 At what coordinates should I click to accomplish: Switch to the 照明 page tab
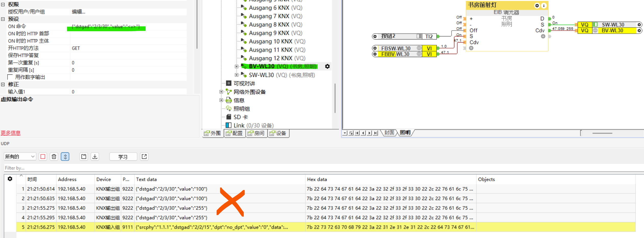pos(405,133)
